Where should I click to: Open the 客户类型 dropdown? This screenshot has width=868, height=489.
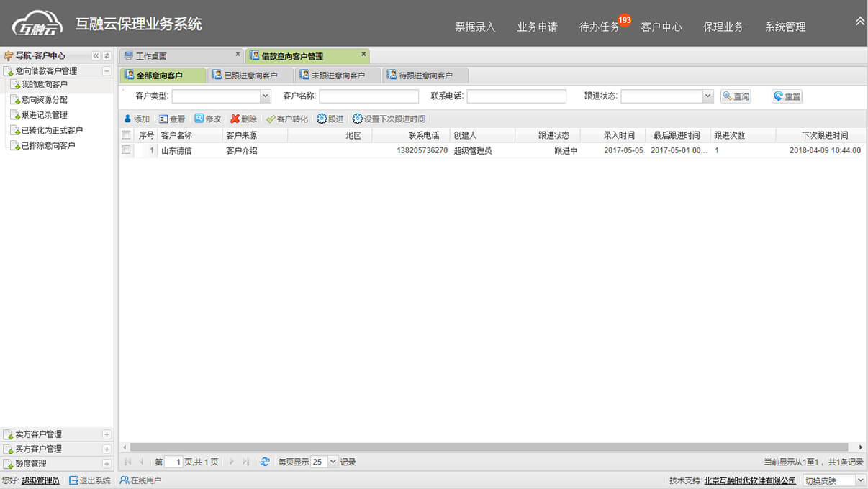266,96
